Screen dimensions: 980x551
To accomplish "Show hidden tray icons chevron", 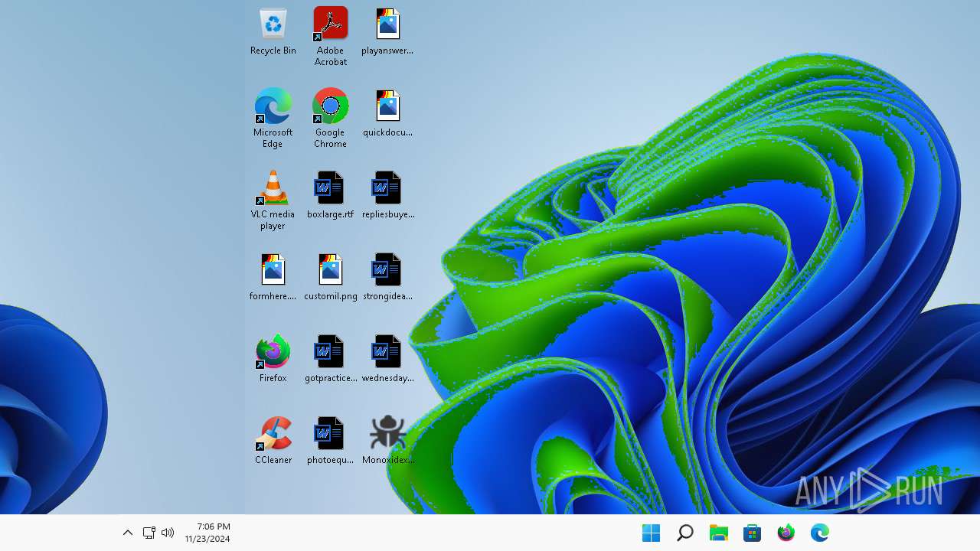I will (x=128, y=533).
